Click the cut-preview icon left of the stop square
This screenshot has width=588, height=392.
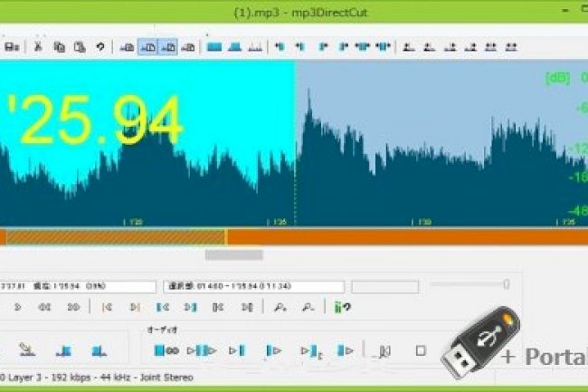pos(384,351)
